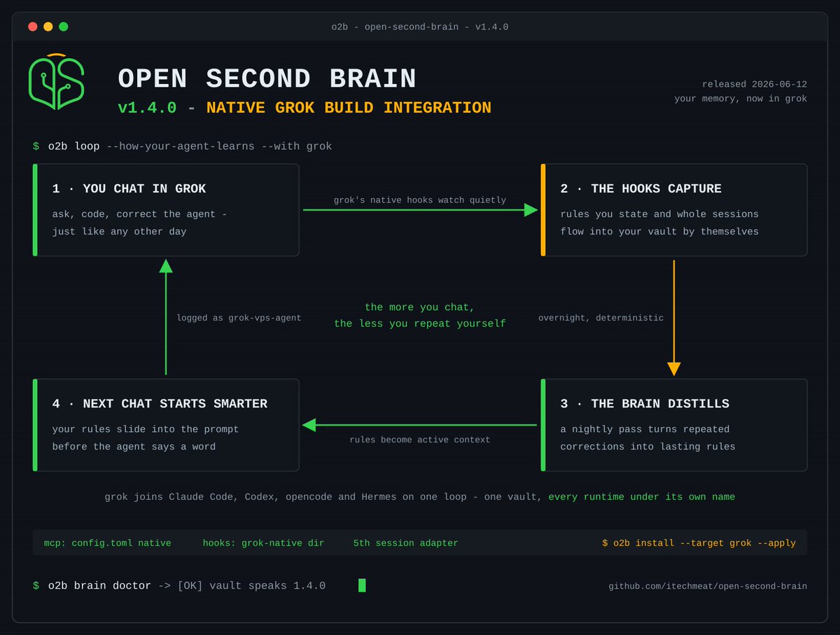Image resolution: width=840 pixels, height=635 pixels.
Task: Click 'your memory, now in grok' tagline
Action: [x=741, y=99]
